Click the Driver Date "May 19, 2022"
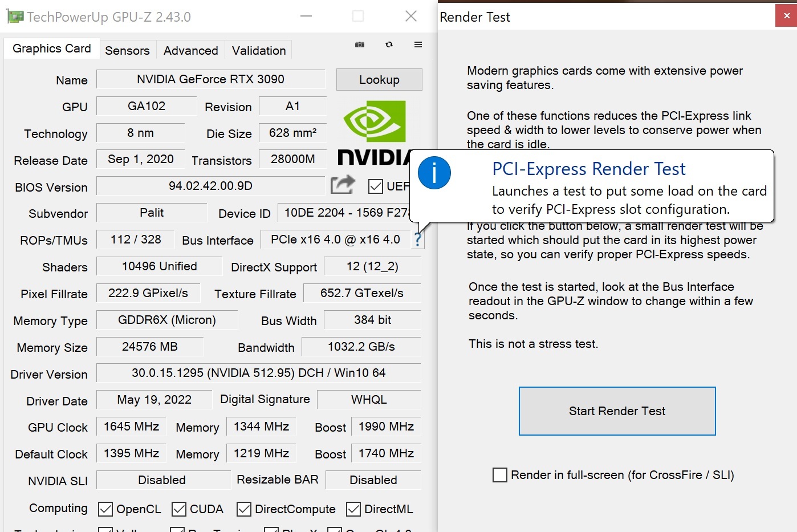Viewport: 797px width, 532px height. (x=154, y=400)
